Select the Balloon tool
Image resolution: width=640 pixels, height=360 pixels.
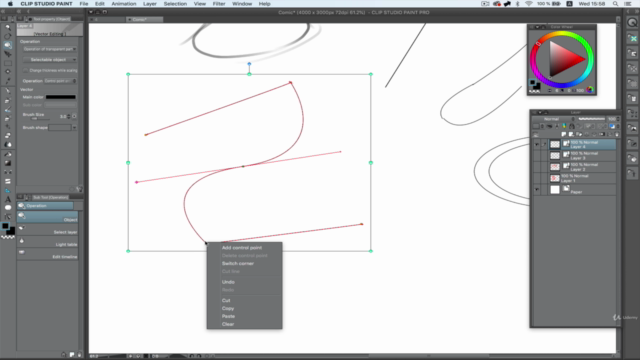[8, 208]
